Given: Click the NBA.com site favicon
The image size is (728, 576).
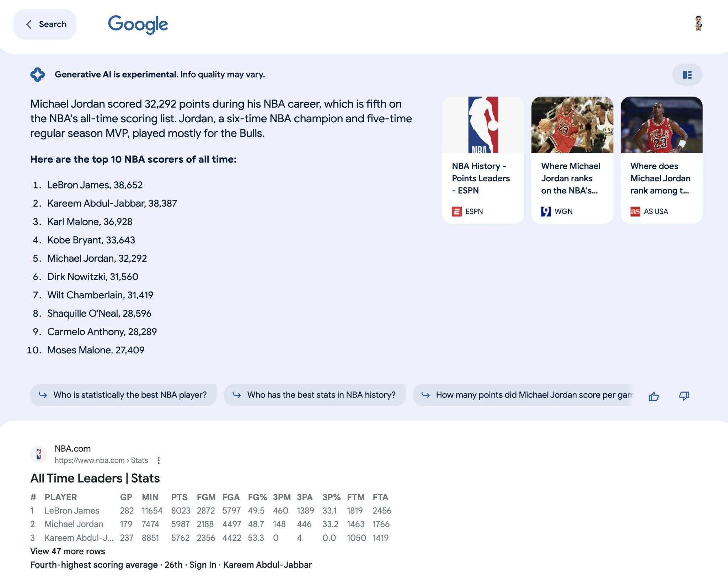Looking at the screenshot, I should point(39,454).
